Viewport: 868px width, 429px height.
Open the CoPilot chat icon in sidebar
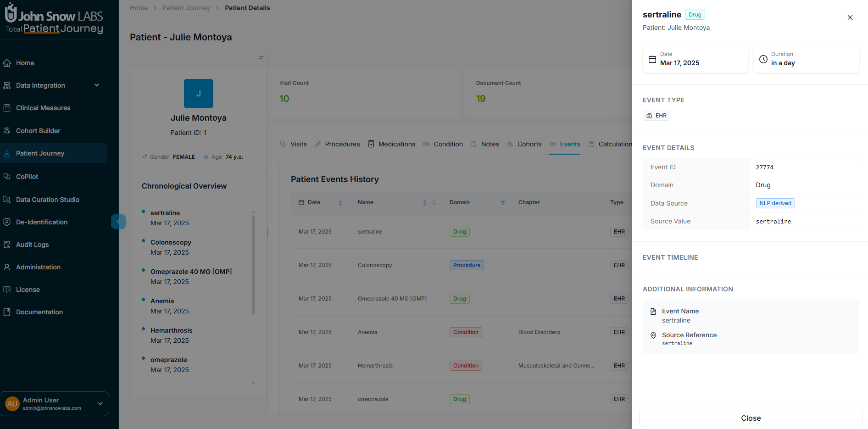(7, 177)
